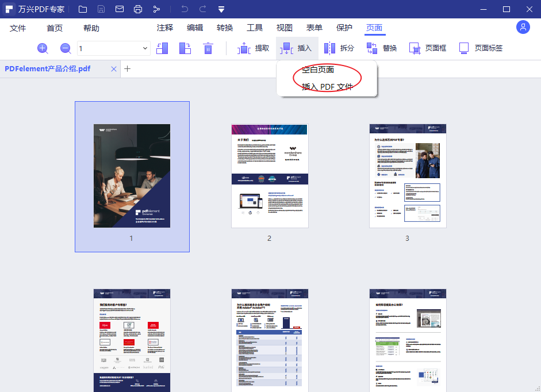
Task: Open the 注释 menu tab
Action: coord(165,28)
